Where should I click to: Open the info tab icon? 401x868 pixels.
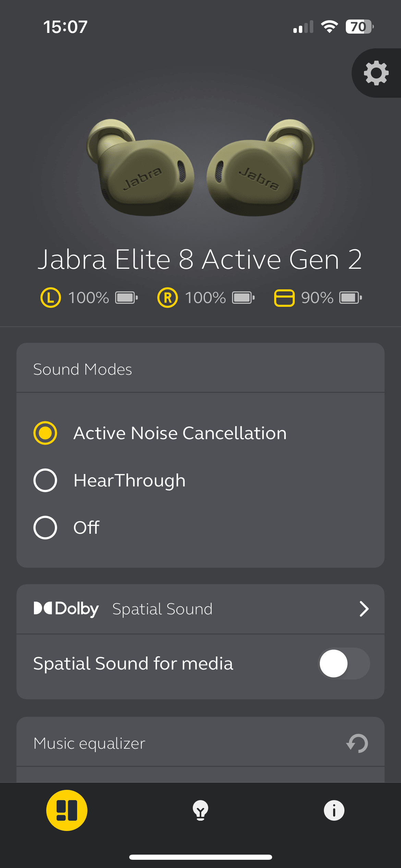tap(334, 810)
